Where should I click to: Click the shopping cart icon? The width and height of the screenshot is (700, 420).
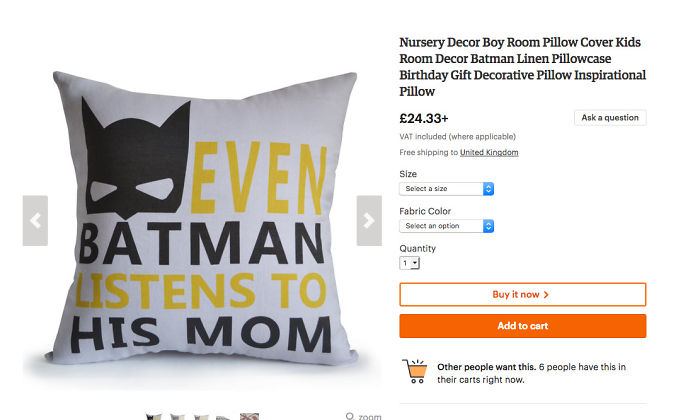click(x=414, y=372)
